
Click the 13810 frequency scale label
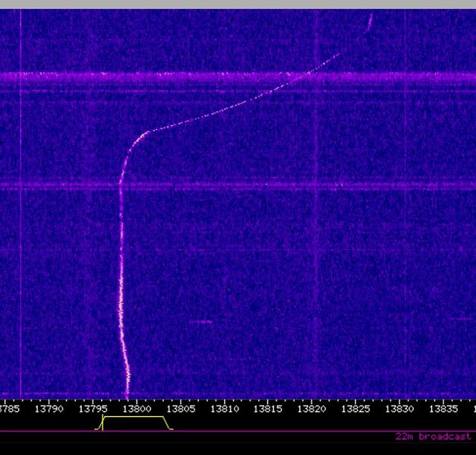click(x=225, y=409)
